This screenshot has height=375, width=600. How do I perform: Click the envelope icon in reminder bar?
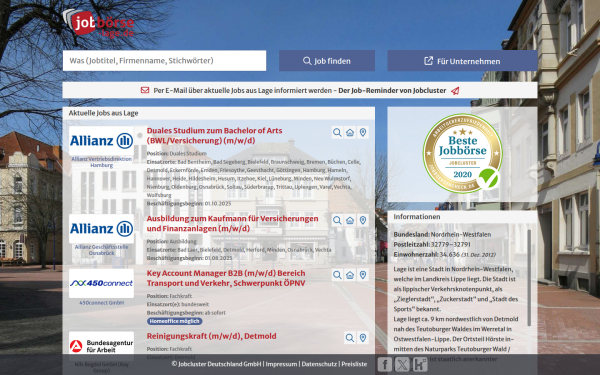pos(145,90)
